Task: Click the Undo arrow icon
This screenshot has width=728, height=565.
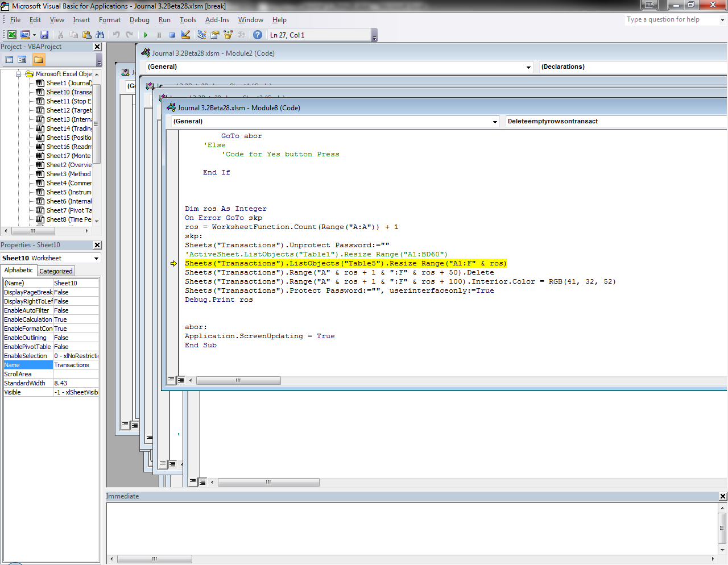Action: click(116, 35)
